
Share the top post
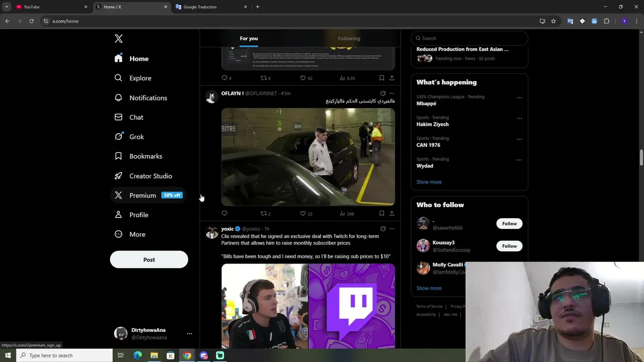[392, 78]
